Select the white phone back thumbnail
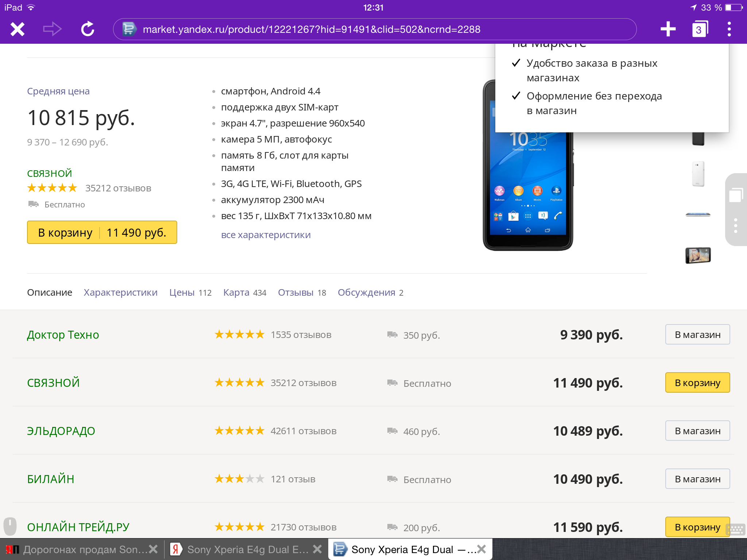747x560 pixels. coord(698,174)
